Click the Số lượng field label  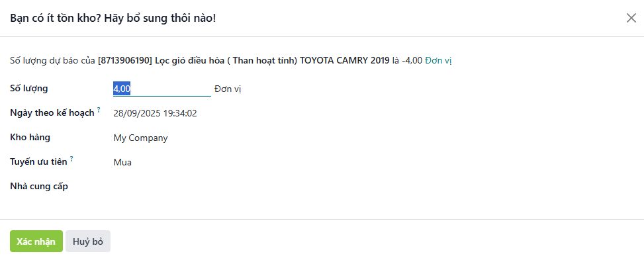coord(28,88)
